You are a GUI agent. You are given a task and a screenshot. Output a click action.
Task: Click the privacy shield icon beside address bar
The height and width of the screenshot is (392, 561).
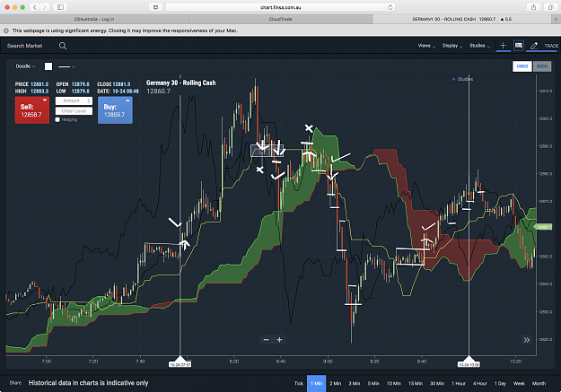[155, 7]
